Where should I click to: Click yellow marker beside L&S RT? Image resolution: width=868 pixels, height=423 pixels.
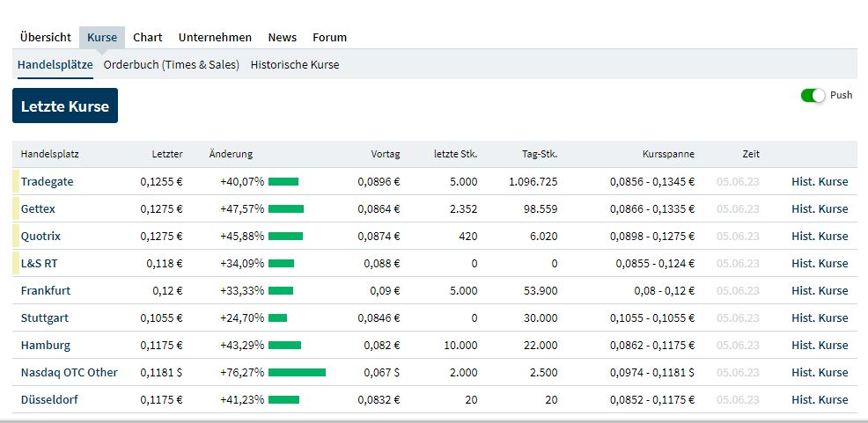pyautogui.click(x=16, y=263)
